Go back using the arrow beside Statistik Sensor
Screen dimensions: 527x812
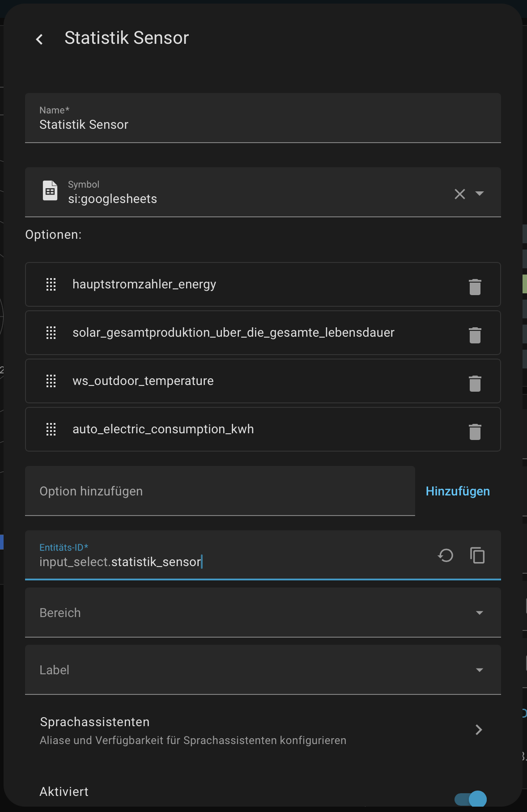39,39
